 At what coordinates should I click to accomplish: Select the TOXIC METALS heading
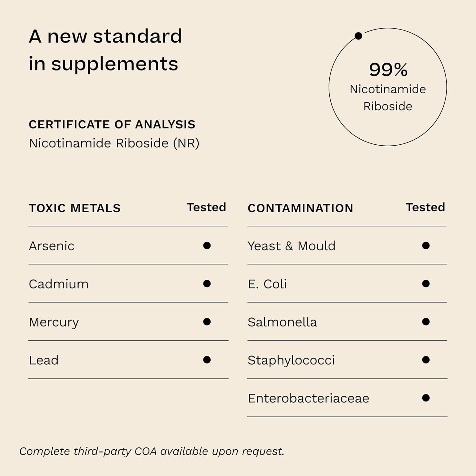tap(75, 208)
